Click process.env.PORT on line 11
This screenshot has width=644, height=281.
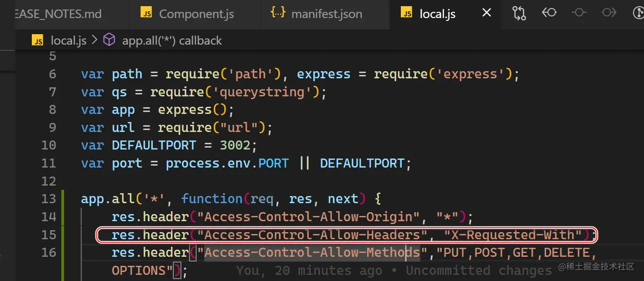pyautogui.click(x=227, y=163)
